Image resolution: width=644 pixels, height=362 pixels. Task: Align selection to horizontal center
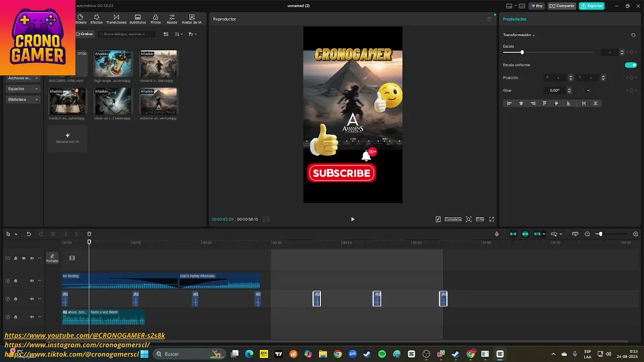pyautogui.click(x=521, y=104)
